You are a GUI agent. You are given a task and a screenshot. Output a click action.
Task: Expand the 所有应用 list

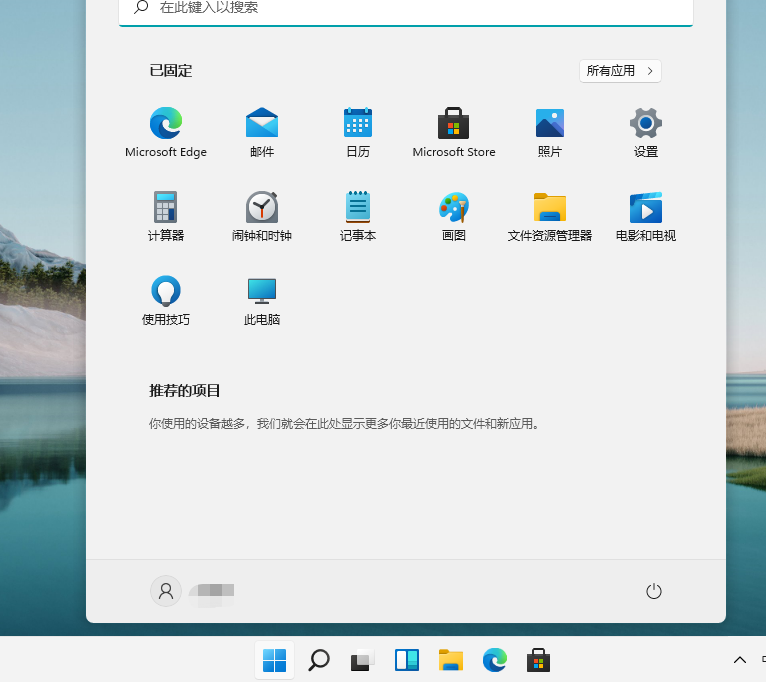[620, 71]
